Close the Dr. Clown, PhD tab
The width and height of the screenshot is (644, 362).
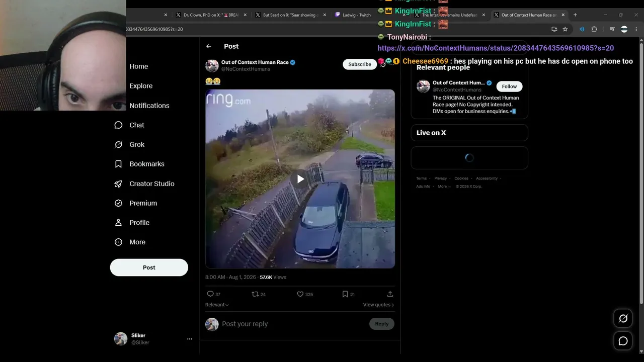[x=245, y=15]
